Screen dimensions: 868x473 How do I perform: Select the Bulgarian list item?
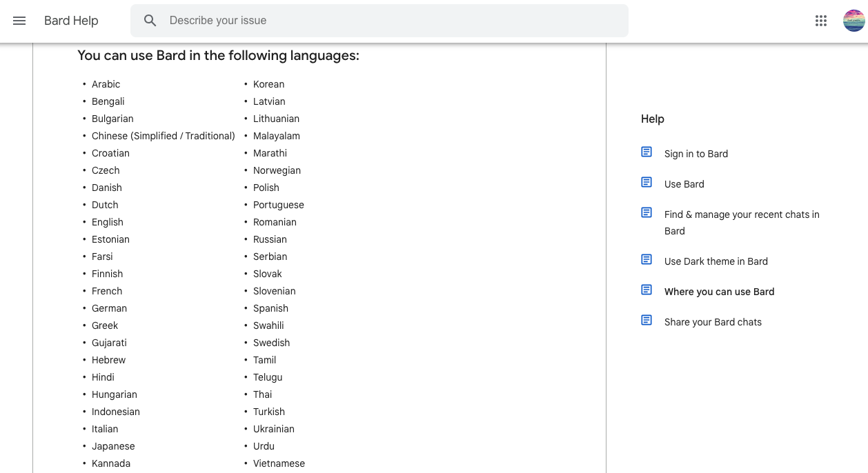[112, 119]
